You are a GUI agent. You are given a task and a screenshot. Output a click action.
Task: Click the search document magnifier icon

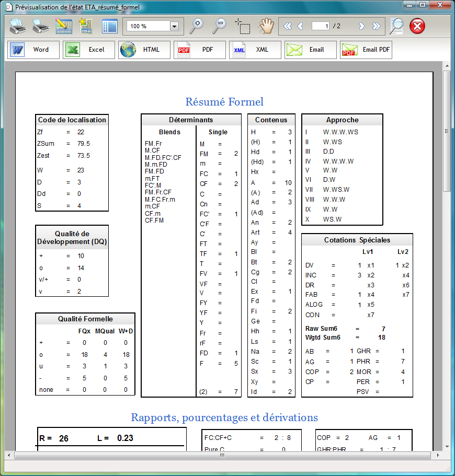(396, 26)
